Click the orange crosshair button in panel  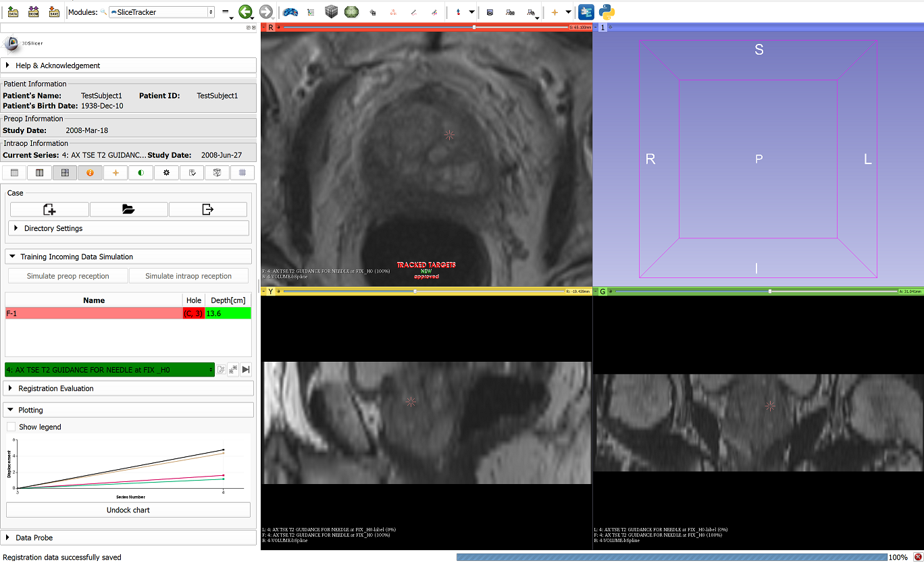coord(115,173)
